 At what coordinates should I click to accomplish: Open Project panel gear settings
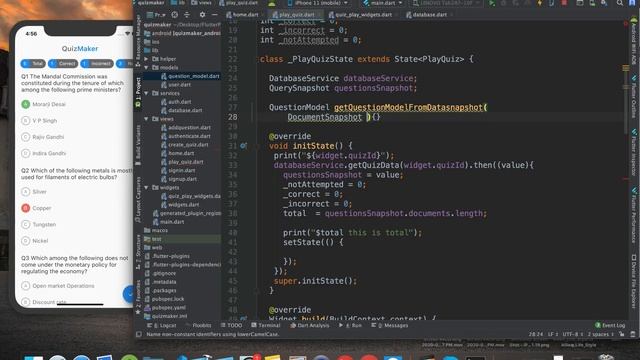point(202,15)
